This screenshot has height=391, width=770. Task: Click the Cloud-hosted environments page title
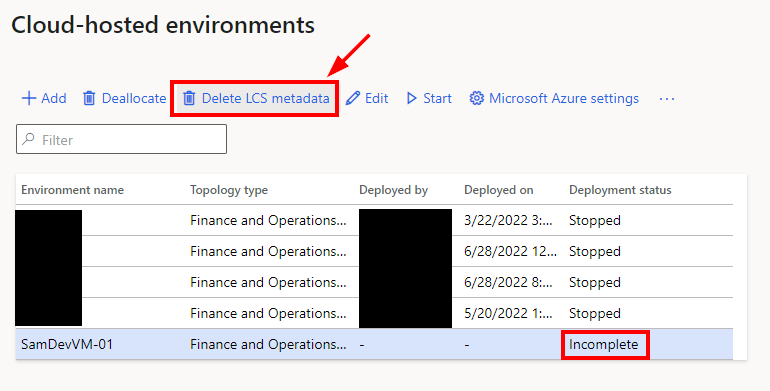tap(163, 25)
